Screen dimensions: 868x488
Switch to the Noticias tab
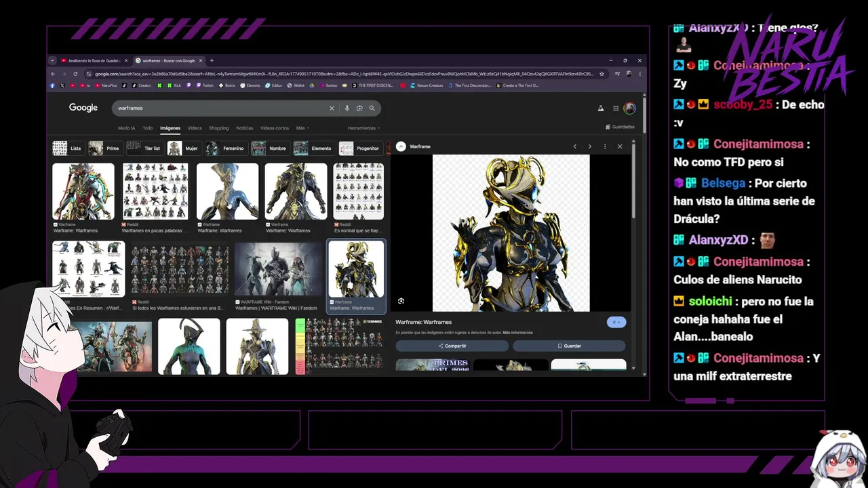[x=245, y=128]
